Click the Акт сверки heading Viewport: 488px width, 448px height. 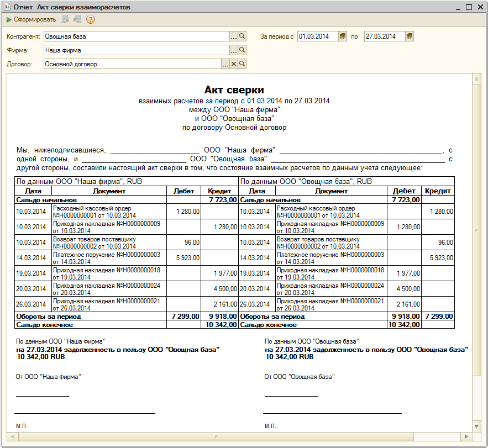(234, 89)
